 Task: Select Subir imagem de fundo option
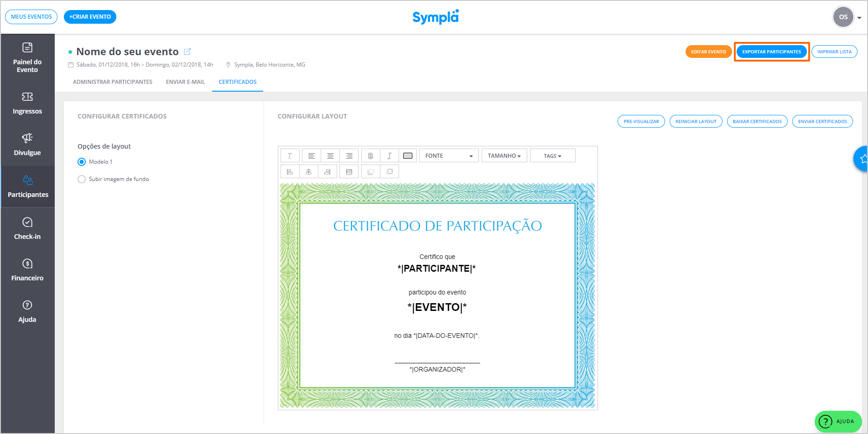pyautogui.click(x=82, y=179)
